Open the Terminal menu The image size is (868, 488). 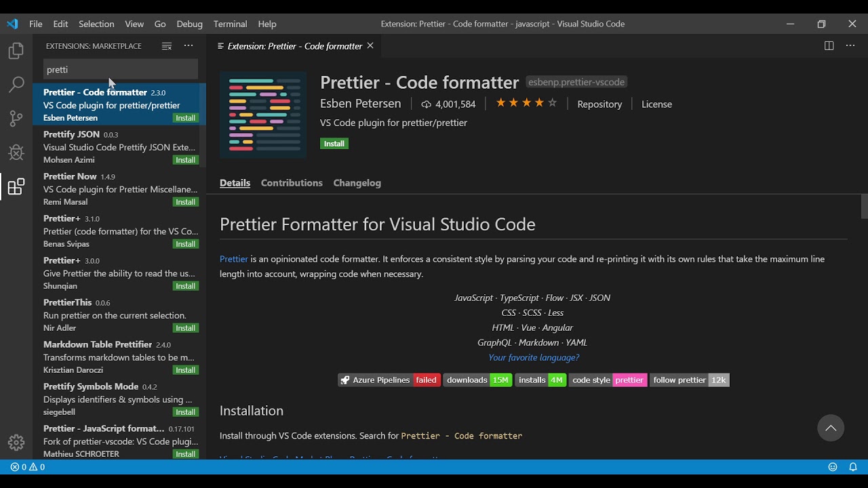point(231,24)
